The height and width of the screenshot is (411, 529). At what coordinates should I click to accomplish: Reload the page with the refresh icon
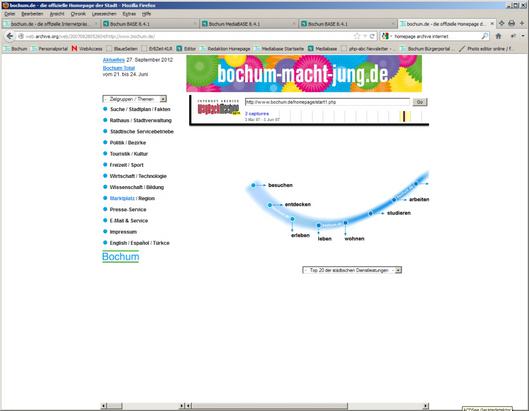[x=372, y=36]
